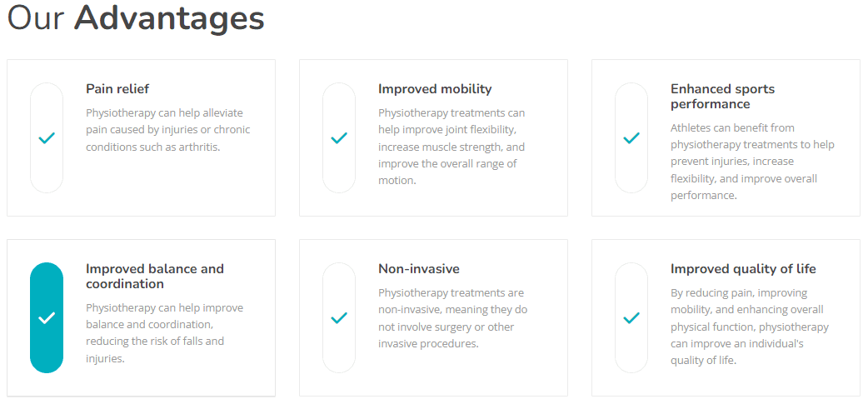Click the arthritis pain relief description text

coord(167,130)
